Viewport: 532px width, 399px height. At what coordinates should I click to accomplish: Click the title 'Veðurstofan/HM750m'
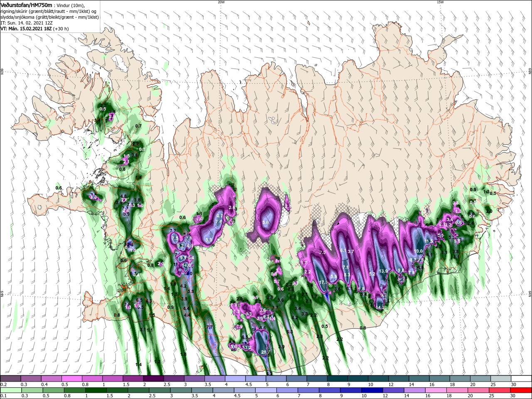pyautogui.click(x=27, y=5)
